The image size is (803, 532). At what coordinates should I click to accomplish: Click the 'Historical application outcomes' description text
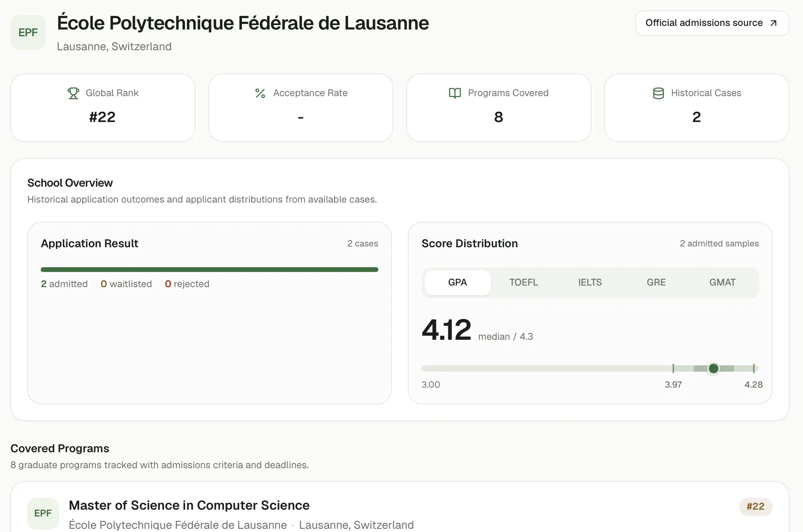pos(202,199)
